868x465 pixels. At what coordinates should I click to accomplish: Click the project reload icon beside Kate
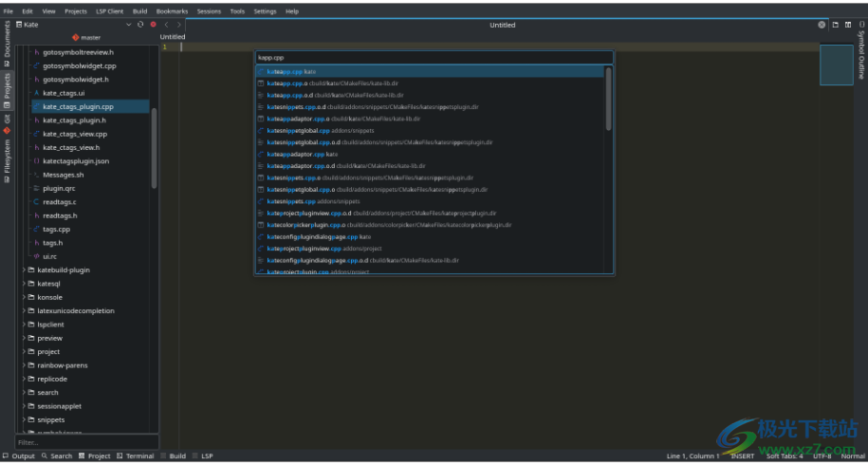(140, 25)
